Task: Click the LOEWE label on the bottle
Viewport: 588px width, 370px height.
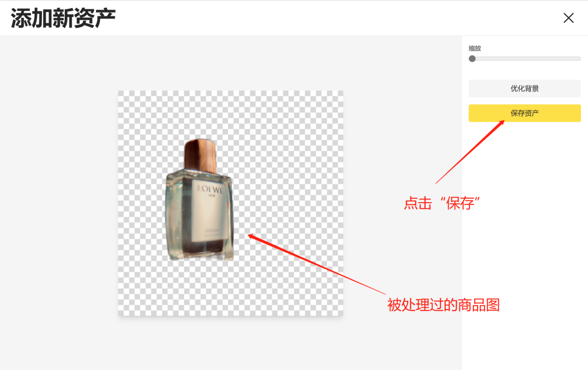Action: point(210,189)
